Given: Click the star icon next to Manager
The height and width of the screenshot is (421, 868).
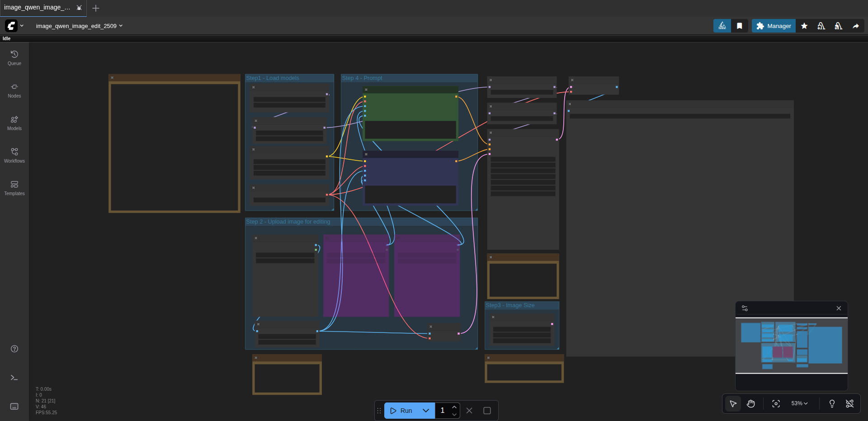Looking at the screenshot, I should point(804,26).
